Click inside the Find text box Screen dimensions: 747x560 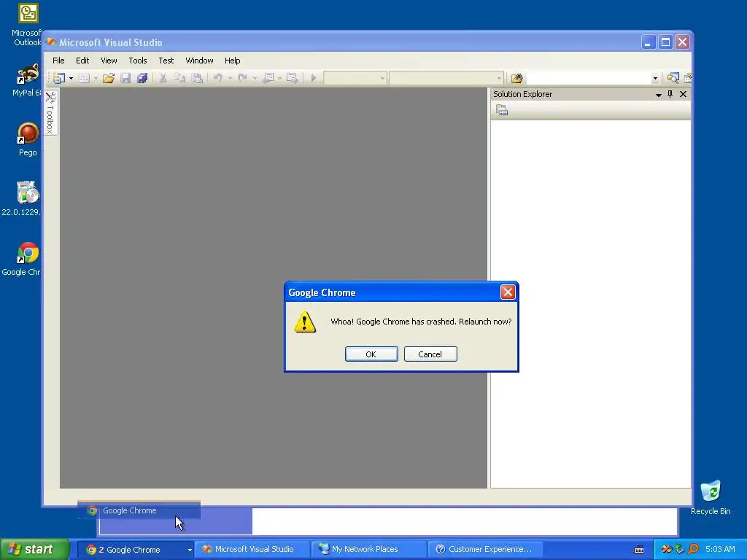589,78
